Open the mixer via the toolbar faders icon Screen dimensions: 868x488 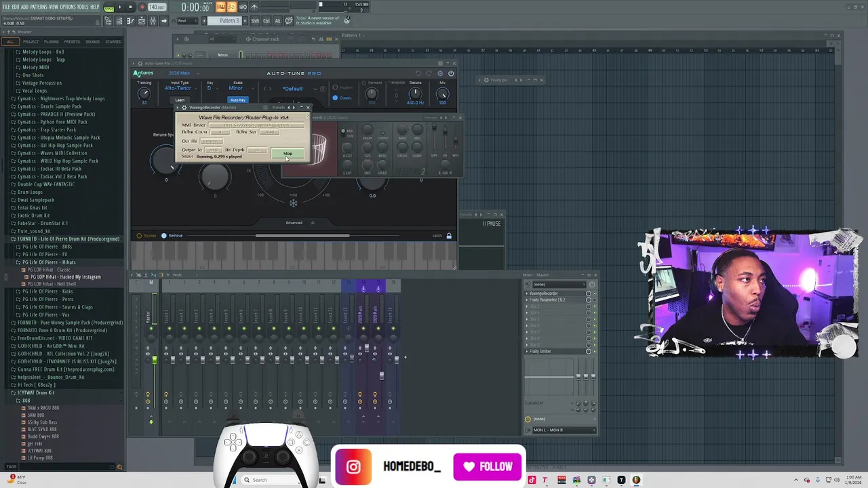point(152,21)
